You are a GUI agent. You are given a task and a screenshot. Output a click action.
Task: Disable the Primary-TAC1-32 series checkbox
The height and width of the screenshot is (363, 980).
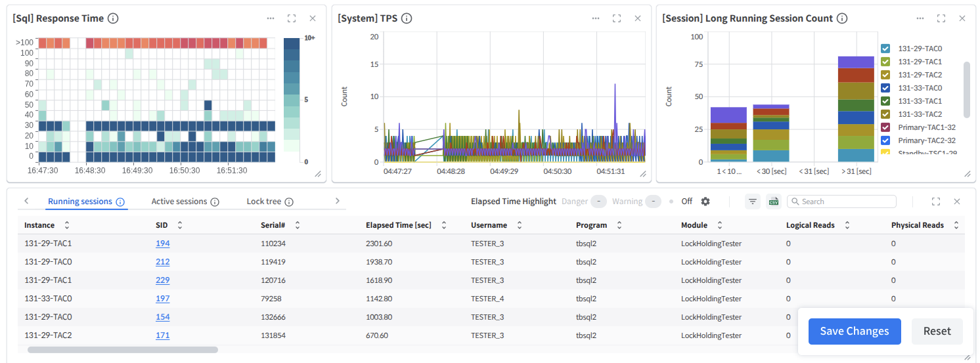[885, 127]
